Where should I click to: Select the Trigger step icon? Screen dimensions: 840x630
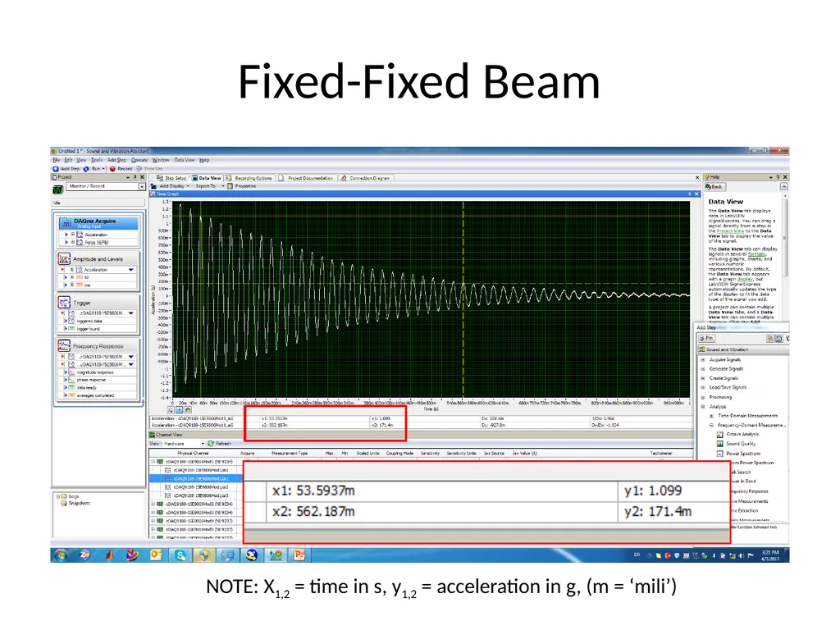pyautogui.click(x=64, y=302)
